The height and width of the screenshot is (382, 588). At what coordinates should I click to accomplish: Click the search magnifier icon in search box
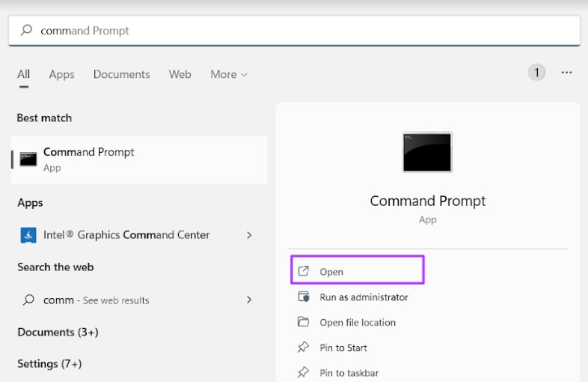click(26, 31)
